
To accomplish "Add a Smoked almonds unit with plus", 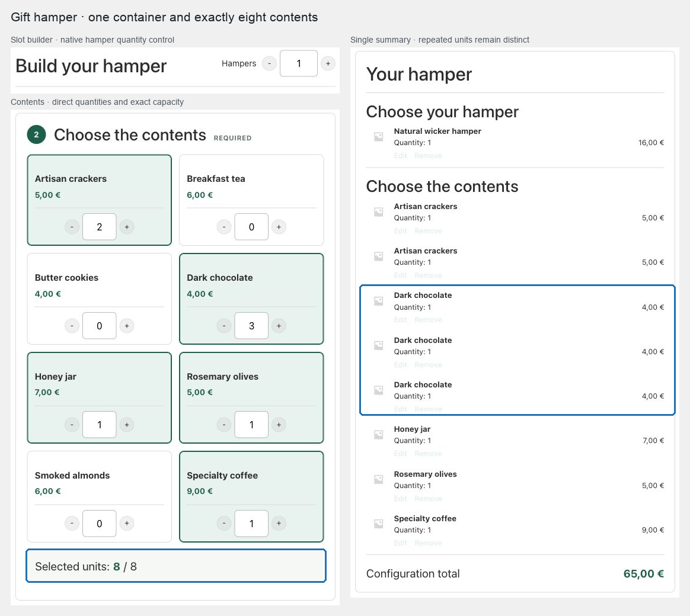I will pyautogui.click(x=127, y=523).
